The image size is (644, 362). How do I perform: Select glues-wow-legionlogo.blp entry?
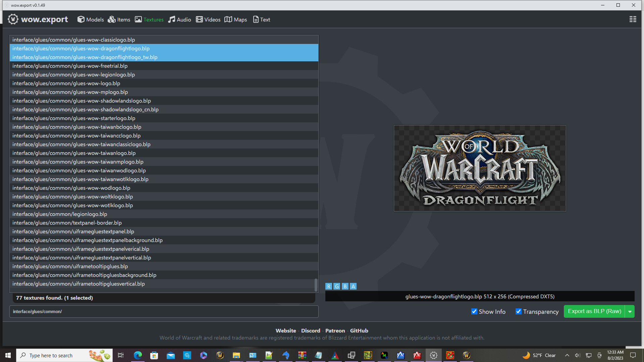point(164,74)
